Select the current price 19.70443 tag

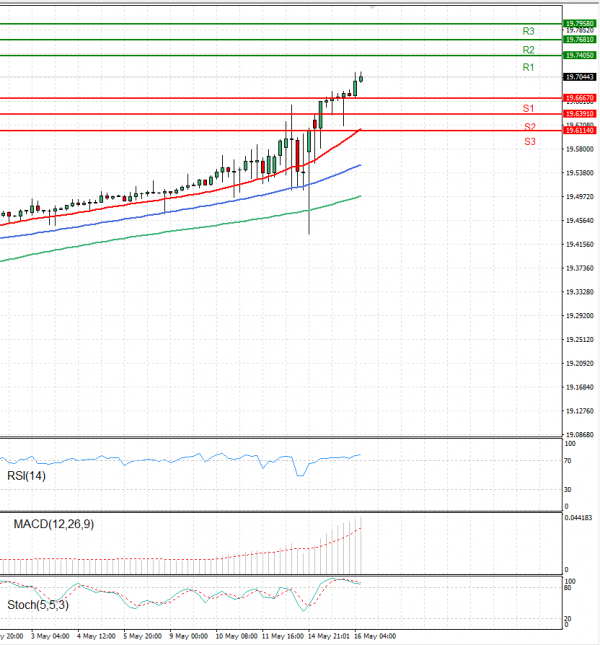[579, 77]
